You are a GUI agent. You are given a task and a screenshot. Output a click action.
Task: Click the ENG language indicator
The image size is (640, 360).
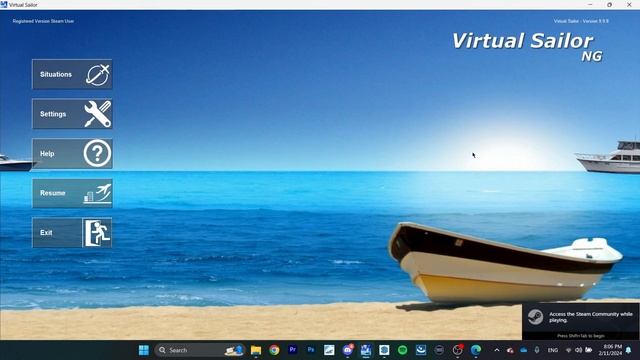pyautogui.click(x=553, y=350)
